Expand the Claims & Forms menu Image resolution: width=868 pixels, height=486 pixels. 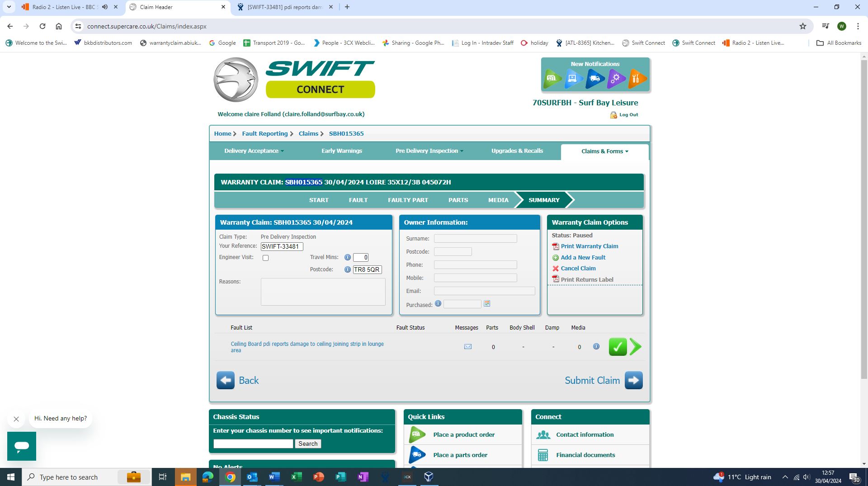click(605, 151)
